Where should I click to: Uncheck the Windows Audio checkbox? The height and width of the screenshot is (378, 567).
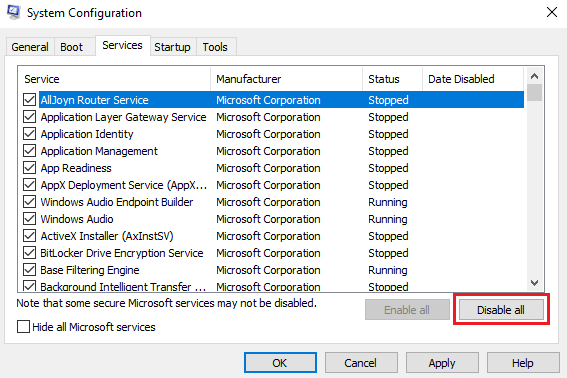(29, 218)
